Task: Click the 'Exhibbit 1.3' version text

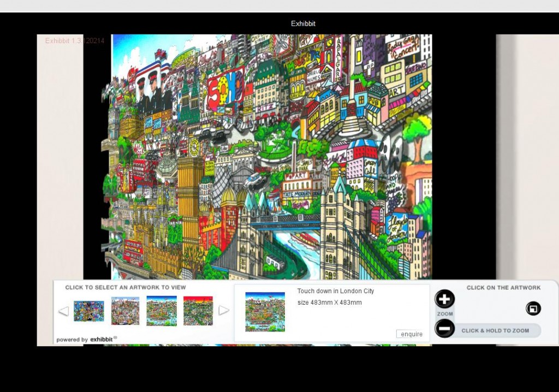Action: tap(75, 40)
